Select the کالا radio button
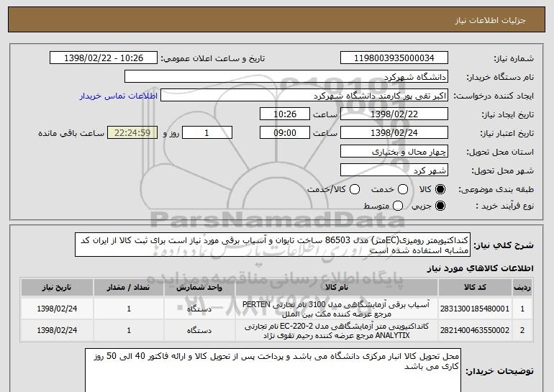This screenshot has width=554, height=392. (440, 189)
